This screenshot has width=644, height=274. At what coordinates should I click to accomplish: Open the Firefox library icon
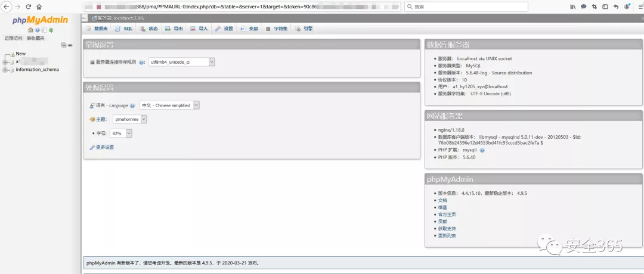(x=572, y=7)
